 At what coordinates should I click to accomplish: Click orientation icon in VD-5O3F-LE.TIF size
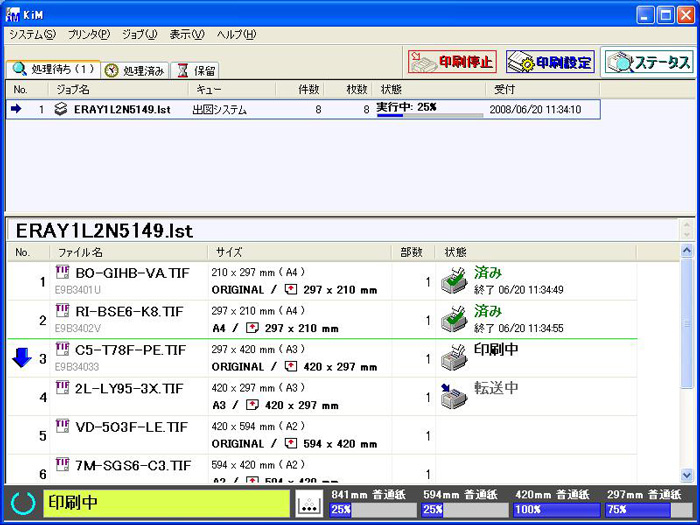[291, 444]
